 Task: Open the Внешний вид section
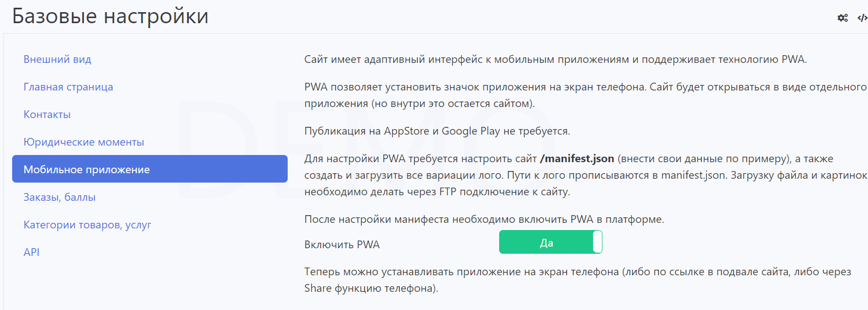57,59
